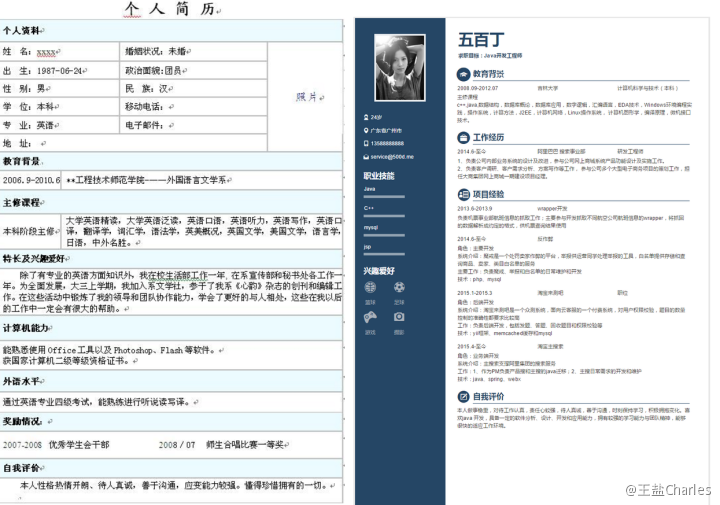This screenshot has height=505, width=720.
Task: Click the 个人简历 title of the left resume
Action: (169, 9)
